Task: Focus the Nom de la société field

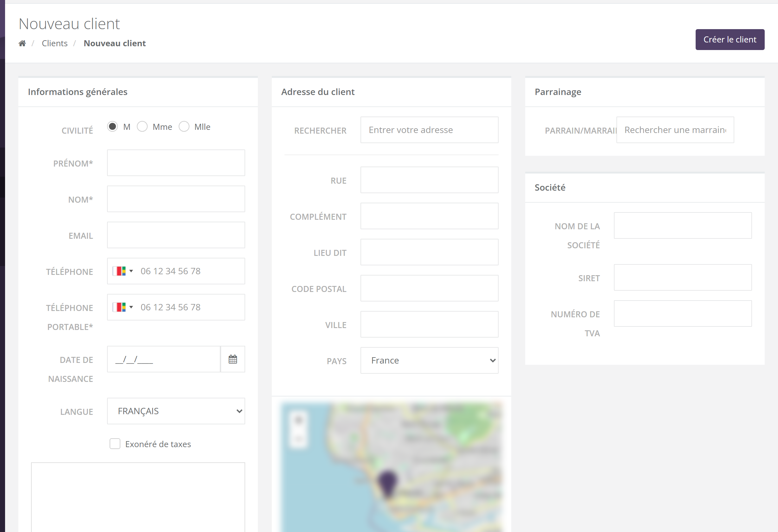Action: click(683, 225)
